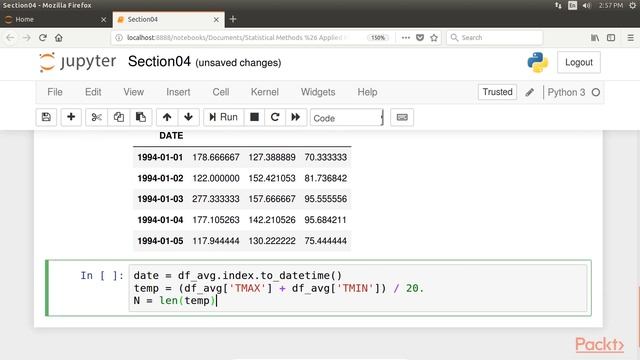
Task: Click the 2:57 PM clock
Action: [x=611, y=5]
